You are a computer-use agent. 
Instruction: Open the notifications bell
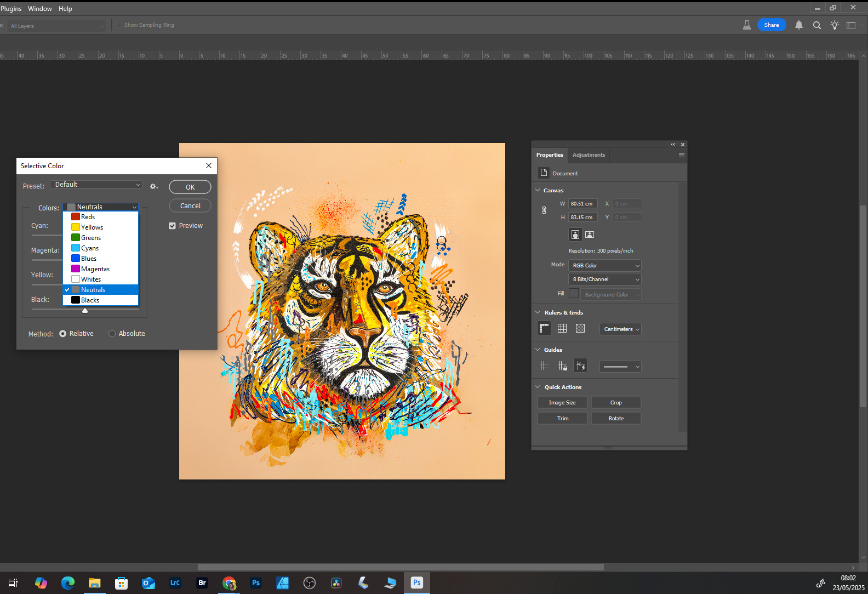tap(799, 25)
